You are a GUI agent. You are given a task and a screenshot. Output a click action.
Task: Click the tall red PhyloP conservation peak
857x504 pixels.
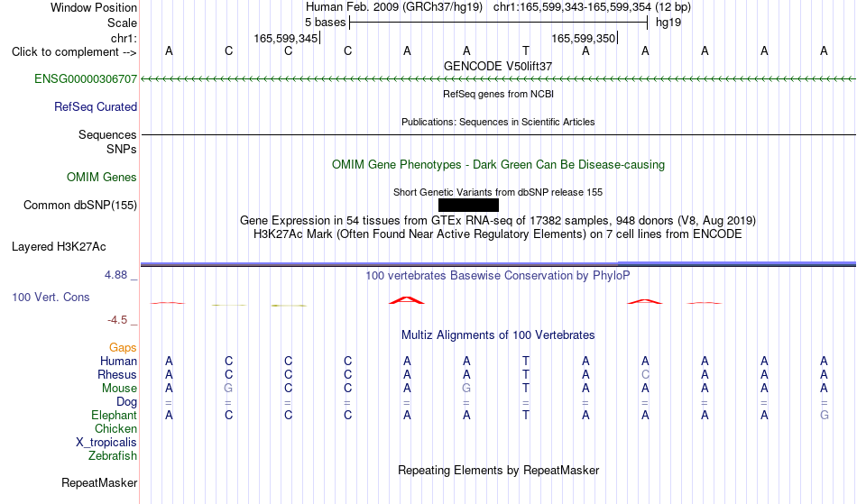407,299
